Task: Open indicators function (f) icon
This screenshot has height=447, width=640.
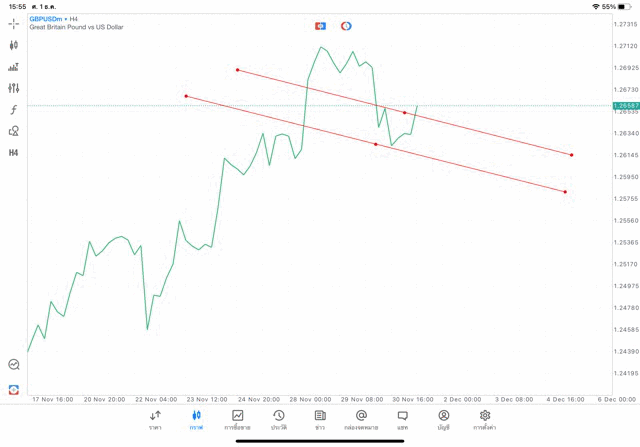Action: 13,110
